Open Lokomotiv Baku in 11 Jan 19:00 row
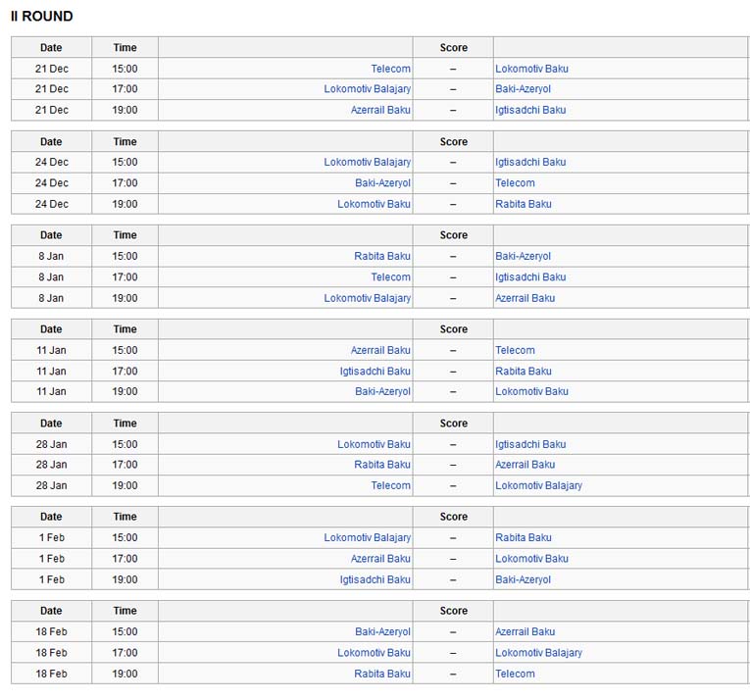Viewport: 750px width, 700px height. tap(531, 392)
